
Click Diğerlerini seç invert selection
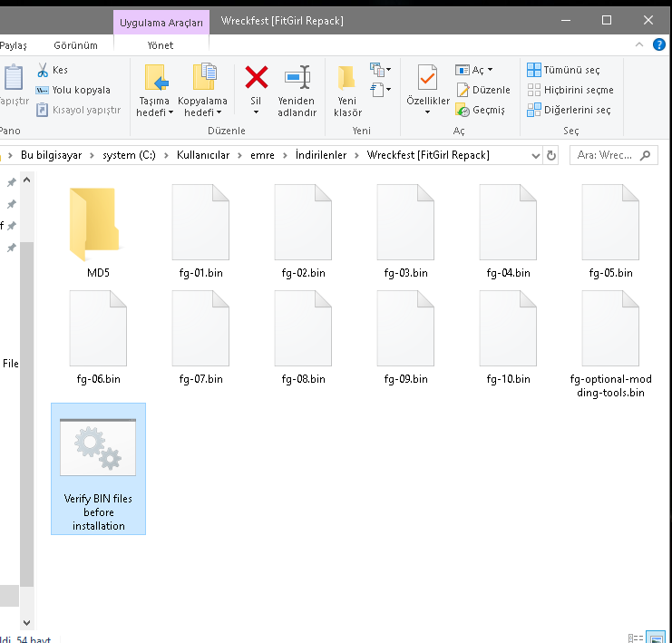point(569,110)
